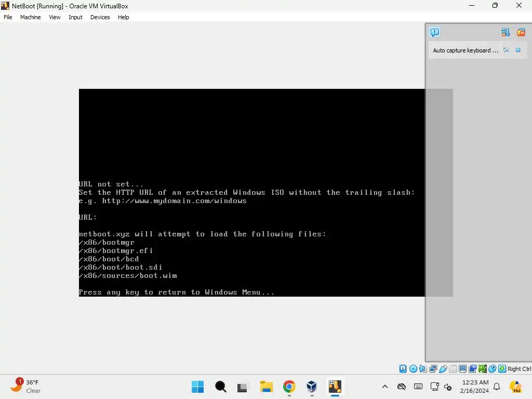Dismiss the Auto capture keyboard notification
Image resolution: width=532 pixels, height=399 pixels.
[518, 50]
